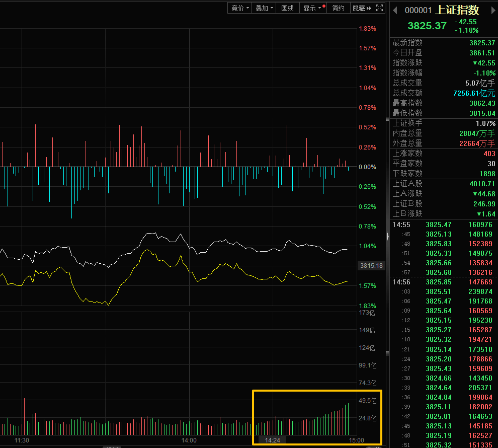Select the 14:56 tick row with 3825.85
Screen dimensions: 498x448
443,282
